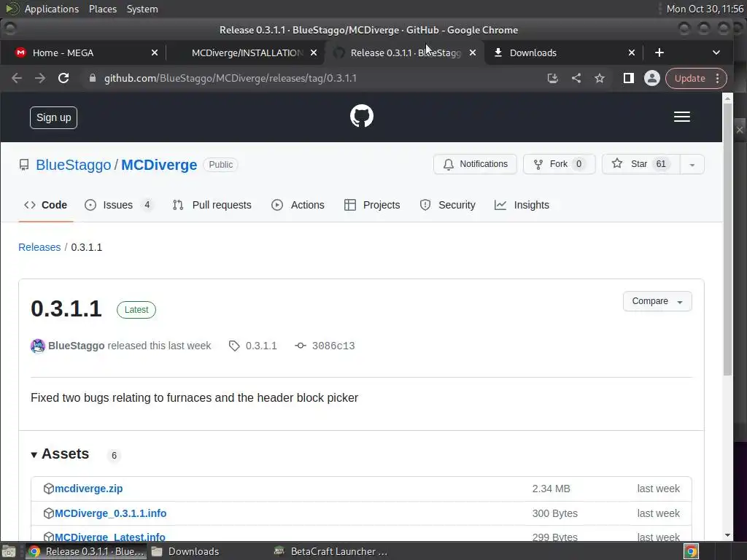The width and height of the screenshot is (747, 560).
Task: Select the Actions tab
Action: click(298, 205)
